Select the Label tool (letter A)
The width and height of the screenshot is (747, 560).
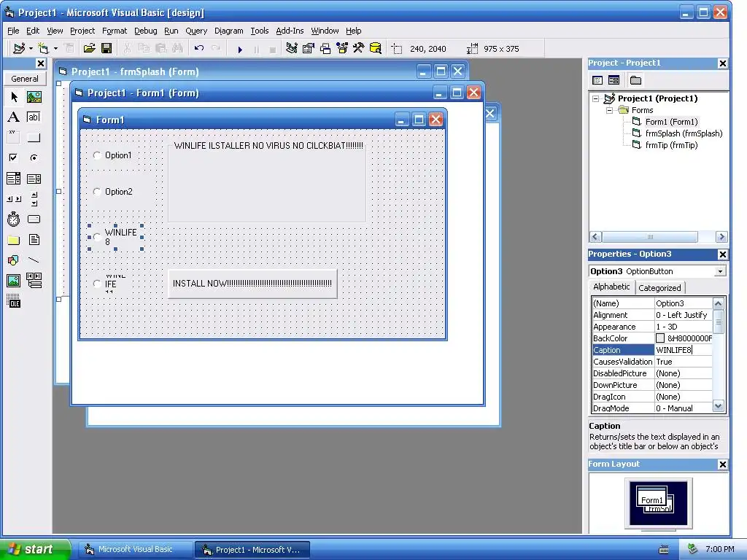click(x=14, y=117)
